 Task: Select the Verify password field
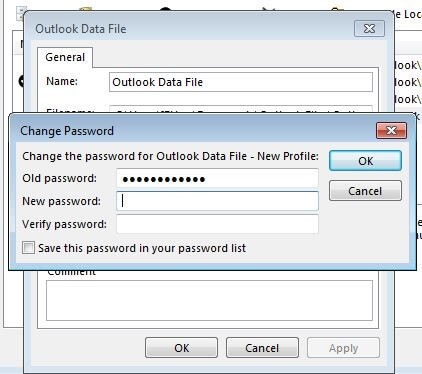click(217, 224)
